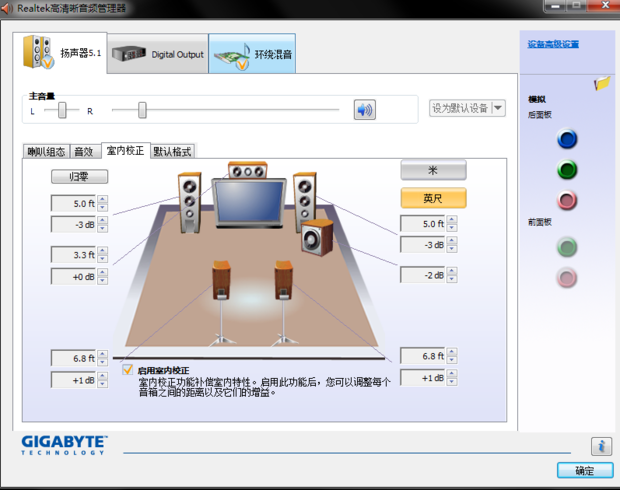Image resolution: width=620 pixels, height=490 pixels.
Task: Click the center 3.3 ft distance field
Action: point(74,255)
